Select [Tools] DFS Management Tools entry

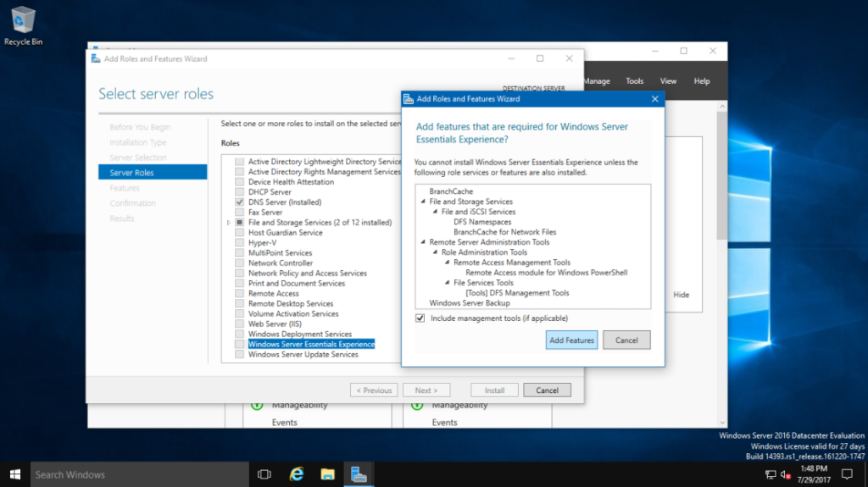coord(517,293)
